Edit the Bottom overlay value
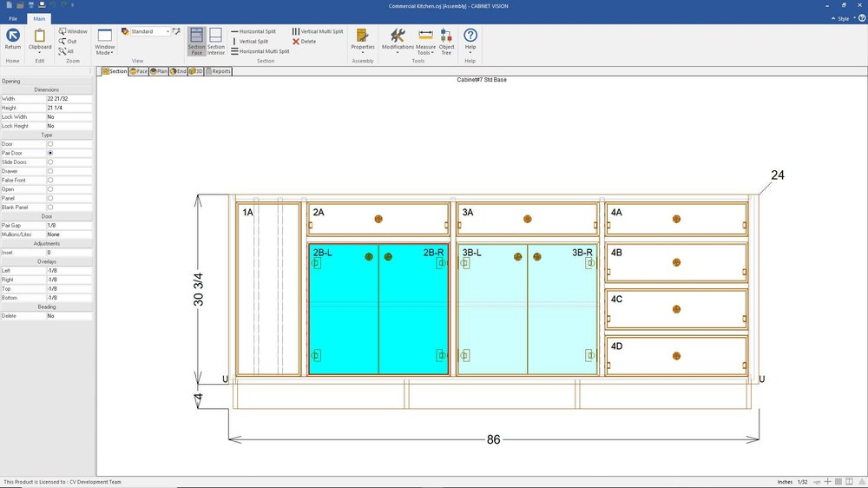The height and width of the screenshot is (488, 868). click(69, 298)
